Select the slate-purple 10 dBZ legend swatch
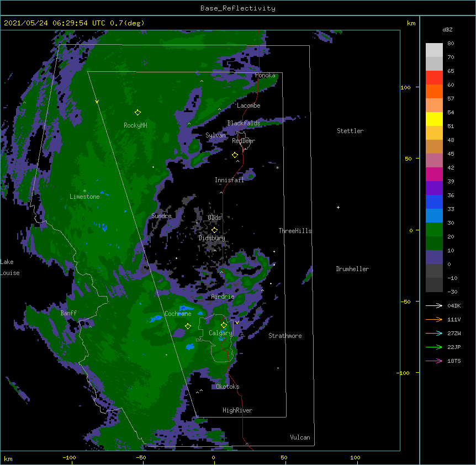Image resolution: width=476 pixels, height=465 pixels. pyautogui.click(x=434, y=257)
